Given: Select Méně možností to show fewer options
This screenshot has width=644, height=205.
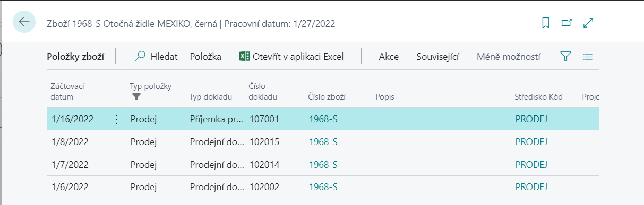Looking at the screenshot, I should click(x=509, y=57).
